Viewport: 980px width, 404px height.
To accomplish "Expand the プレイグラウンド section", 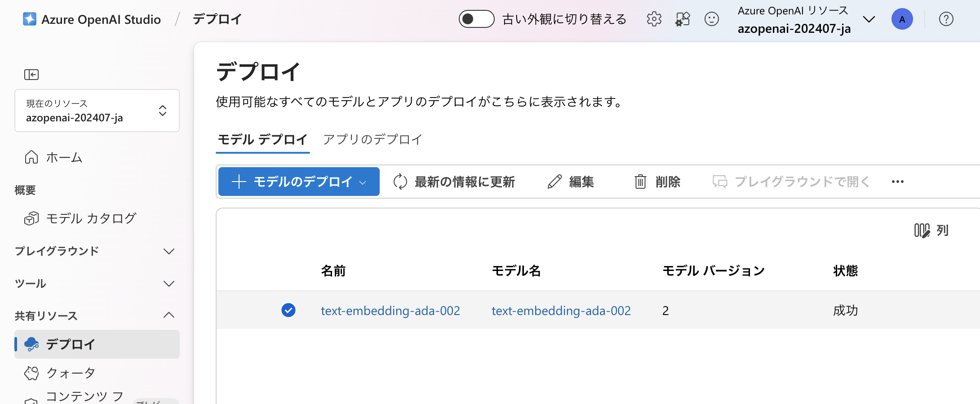I will (95, 251).
